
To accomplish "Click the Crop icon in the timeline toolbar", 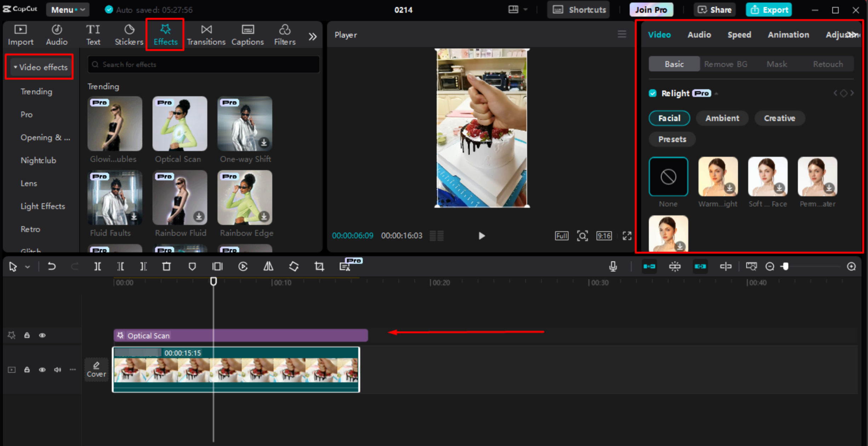I will coord(319,266).
